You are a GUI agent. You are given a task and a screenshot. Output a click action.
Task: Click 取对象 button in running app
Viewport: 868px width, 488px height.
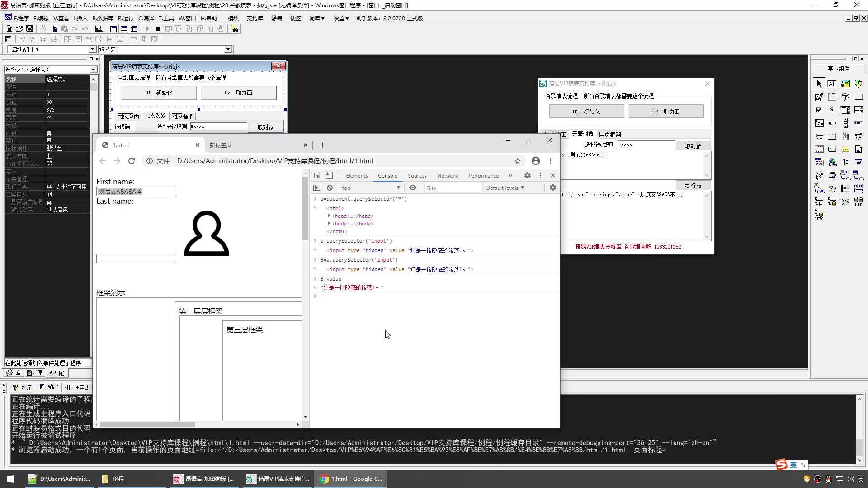pos(693,146)
